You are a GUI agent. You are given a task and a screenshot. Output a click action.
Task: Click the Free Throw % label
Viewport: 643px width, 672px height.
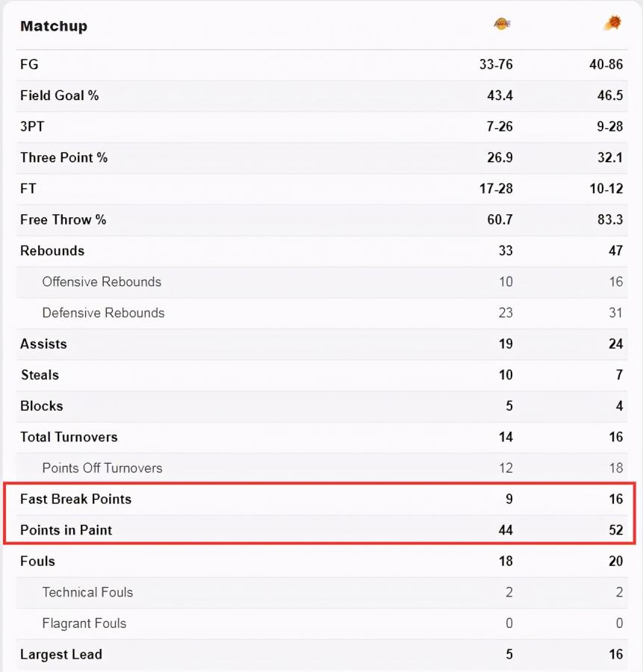tap(63, 220)
